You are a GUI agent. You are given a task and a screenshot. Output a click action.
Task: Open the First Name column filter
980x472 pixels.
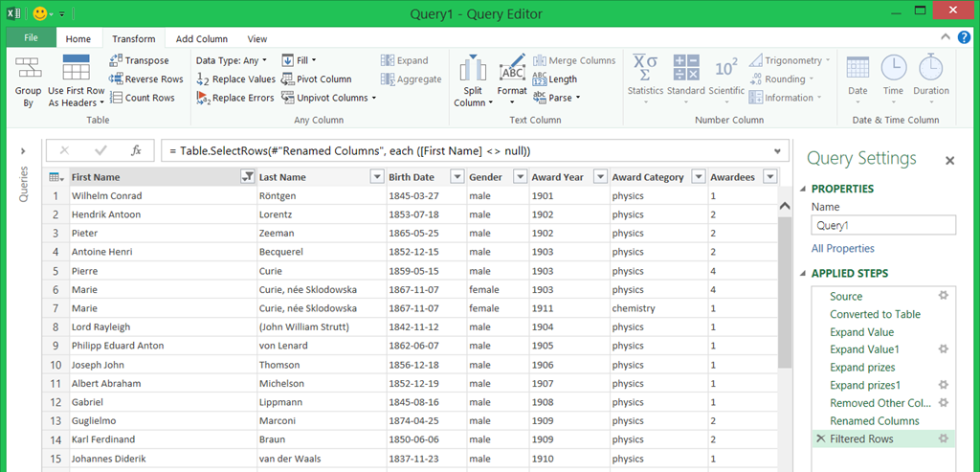[x=248, y=177]
